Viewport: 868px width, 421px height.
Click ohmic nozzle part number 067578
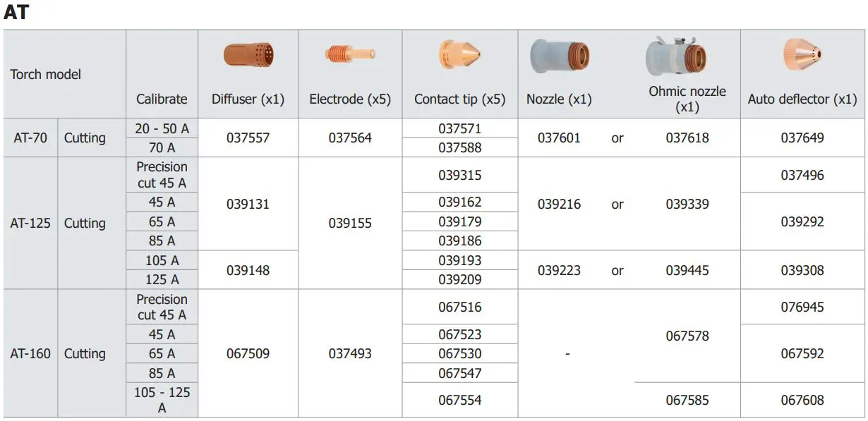tap(687, 336)
